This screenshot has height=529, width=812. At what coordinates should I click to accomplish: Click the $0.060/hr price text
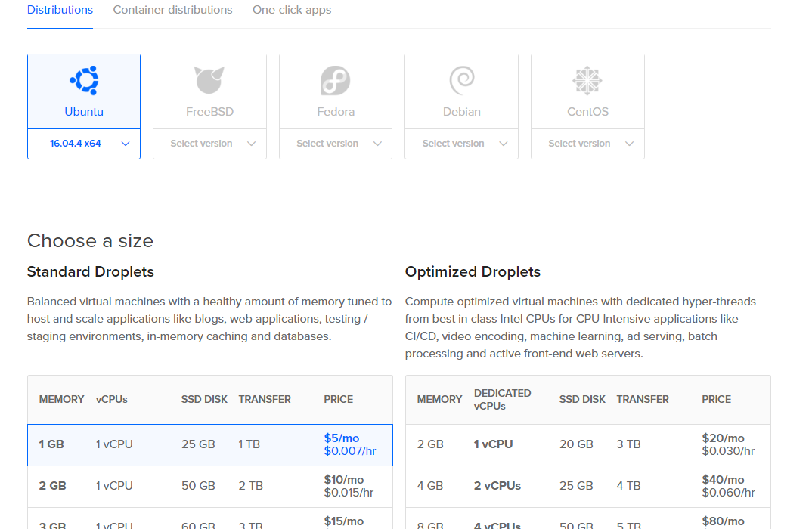(x=729, y=493)
